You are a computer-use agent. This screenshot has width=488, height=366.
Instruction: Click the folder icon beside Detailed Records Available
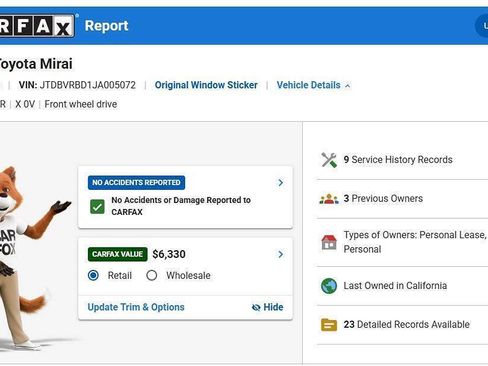[329, 325]
